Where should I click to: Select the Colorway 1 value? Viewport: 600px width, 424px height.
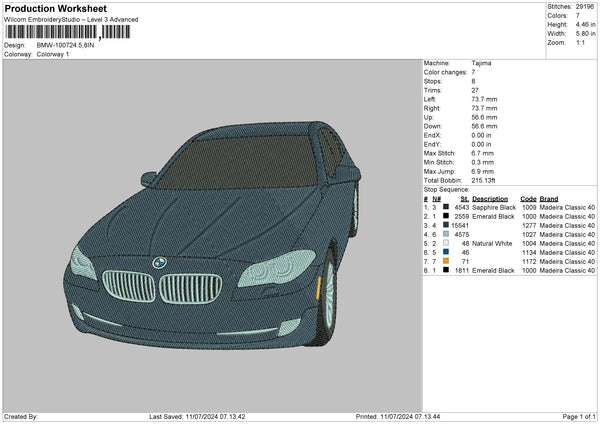point(53,54)
